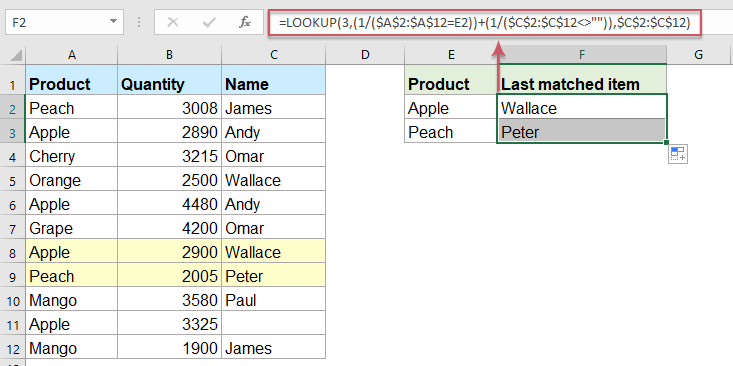Expand the Name Box dropdown arrow

(x=113, y=22)
